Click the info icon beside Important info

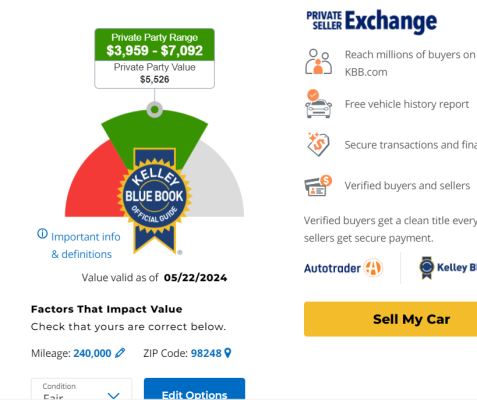[x=42, y=234]
